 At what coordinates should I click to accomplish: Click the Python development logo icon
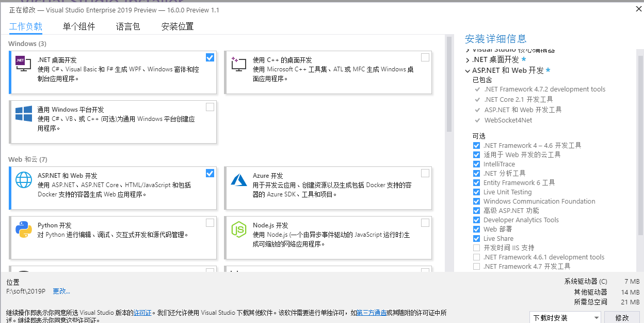coord(24,229)
